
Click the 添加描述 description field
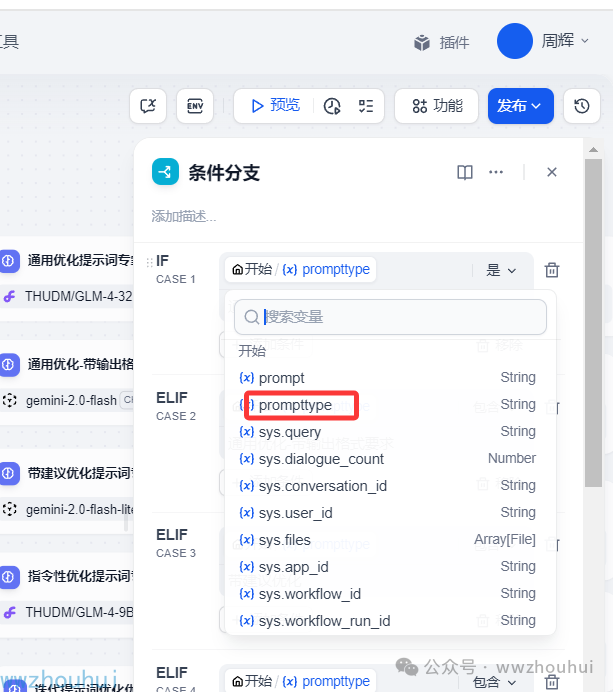pos(184,216)
